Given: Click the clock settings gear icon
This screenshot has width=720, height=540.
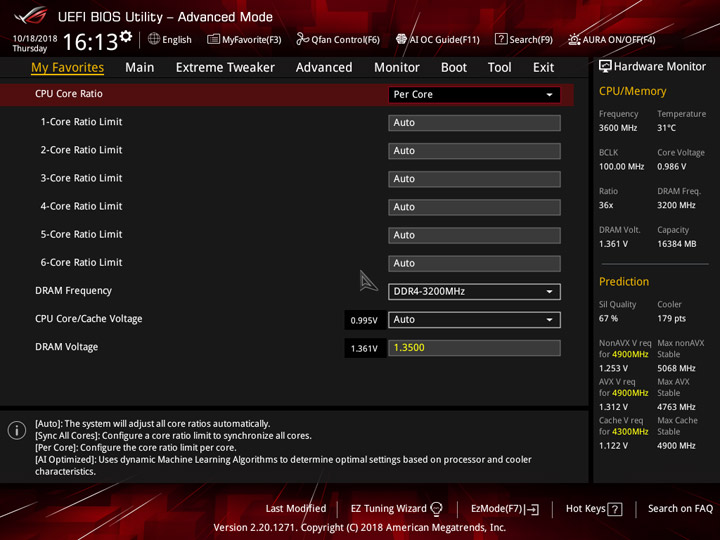Looking at the screenshot, I should click(x=126, y=36).
